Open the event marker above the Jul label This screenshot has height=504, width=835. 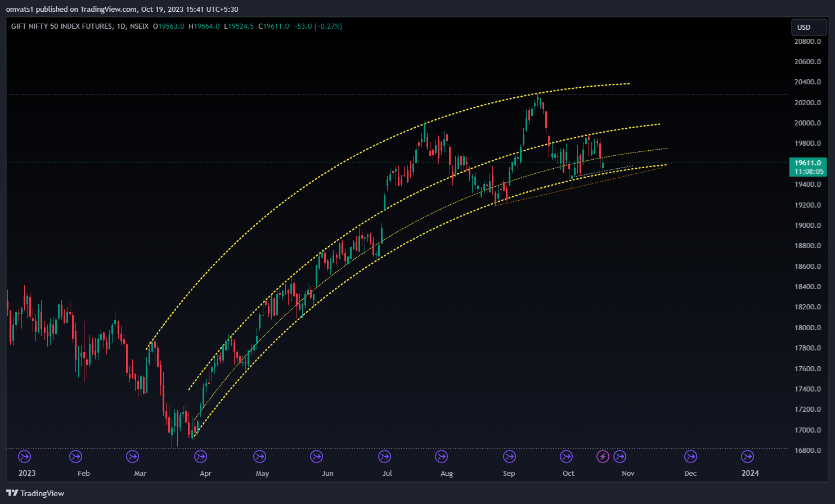384,456
